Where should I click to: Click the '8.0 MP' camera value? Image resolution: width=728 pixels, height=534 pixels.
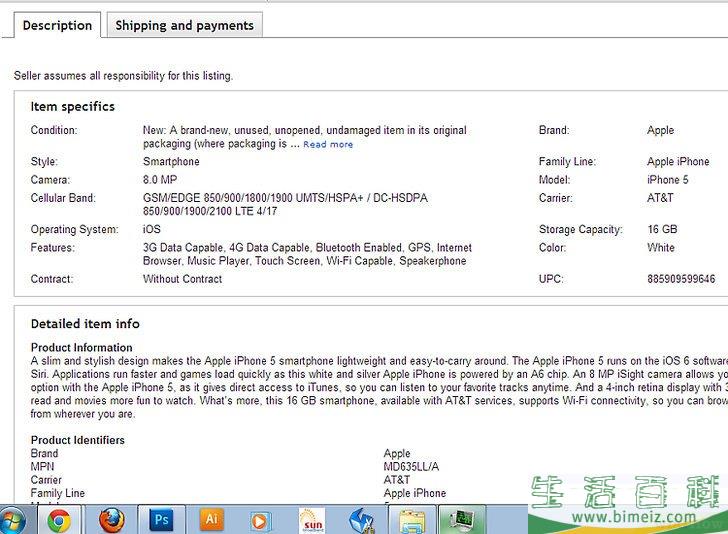click(160, 180)
